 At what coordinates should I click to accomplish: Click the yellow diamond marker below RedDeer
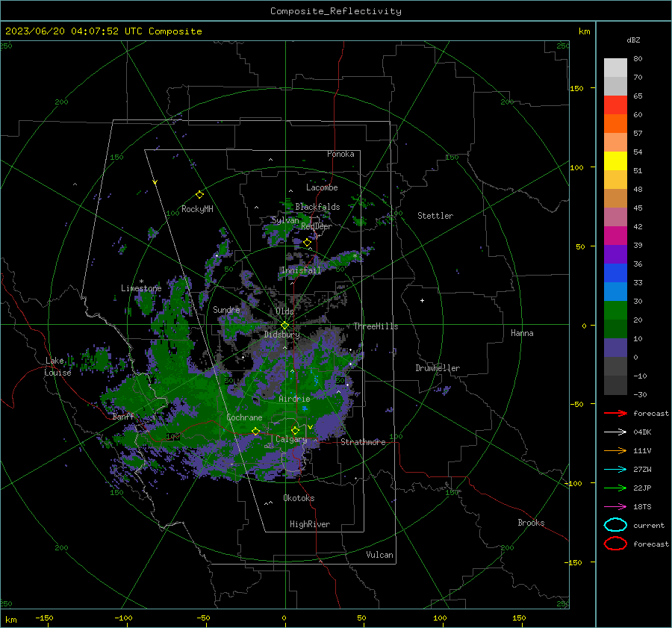pyautogui.click(x=307, y=243)
